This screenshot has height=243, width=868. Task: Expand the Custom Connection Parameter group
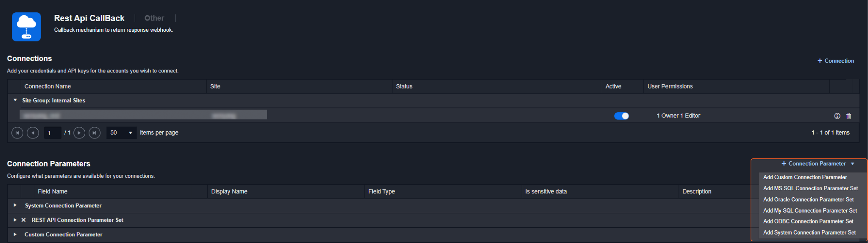pyautogui.click(x=15, y=234)
